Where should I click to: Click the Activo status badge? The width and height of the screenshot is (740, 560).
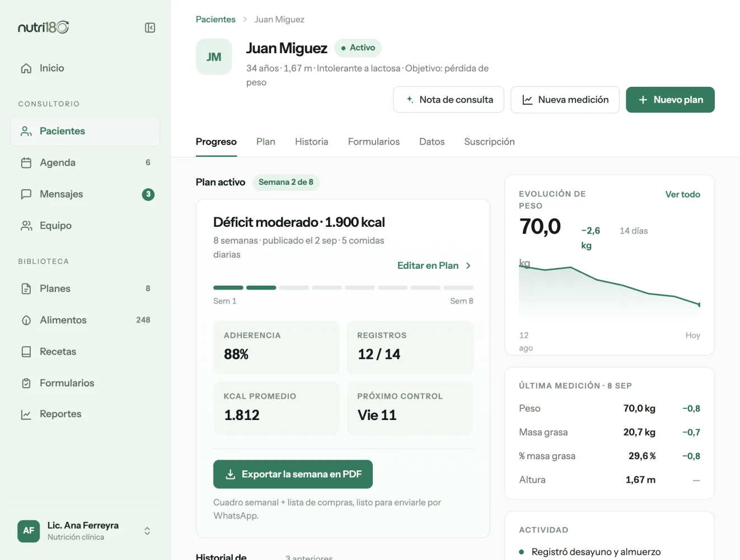[x=358, y=48]
